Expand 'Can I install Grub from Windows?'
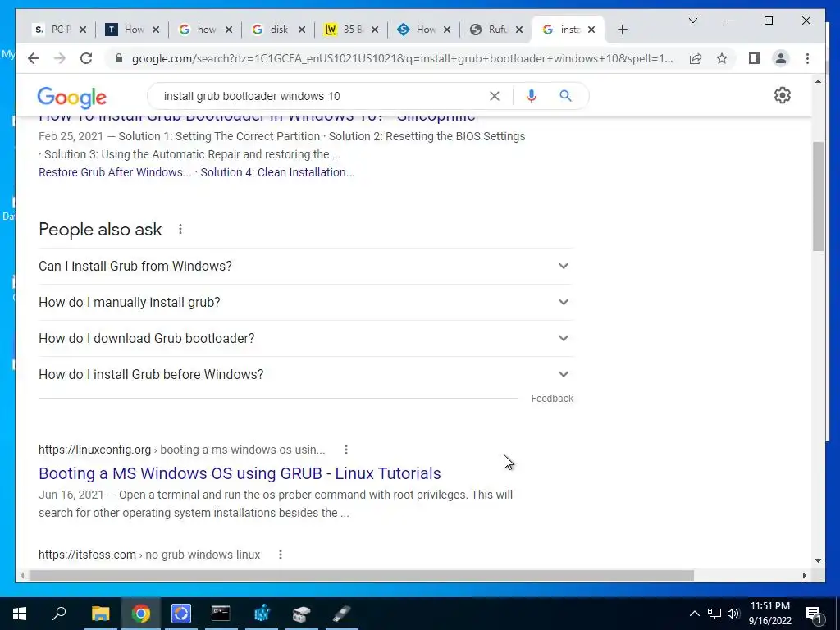This screenshot has width=840, height=630. coord(305,267)
